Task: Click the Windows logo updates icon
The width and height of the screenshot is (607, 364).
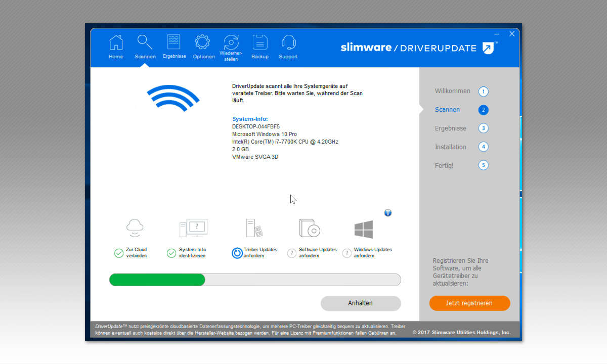Action: (364, 229)
